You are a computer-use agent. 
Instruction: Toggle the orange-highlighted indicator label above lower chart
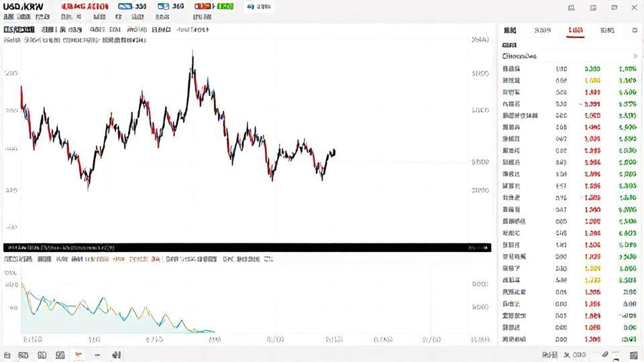point(118,259)
